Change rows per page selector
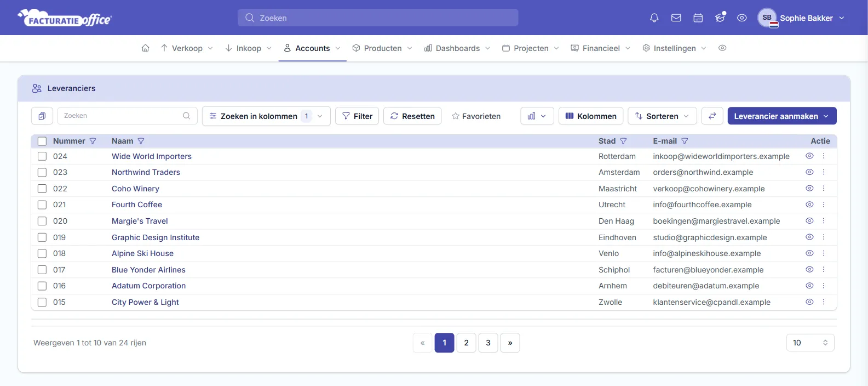The width and height of the screenshot is (868, 386). 810,343
